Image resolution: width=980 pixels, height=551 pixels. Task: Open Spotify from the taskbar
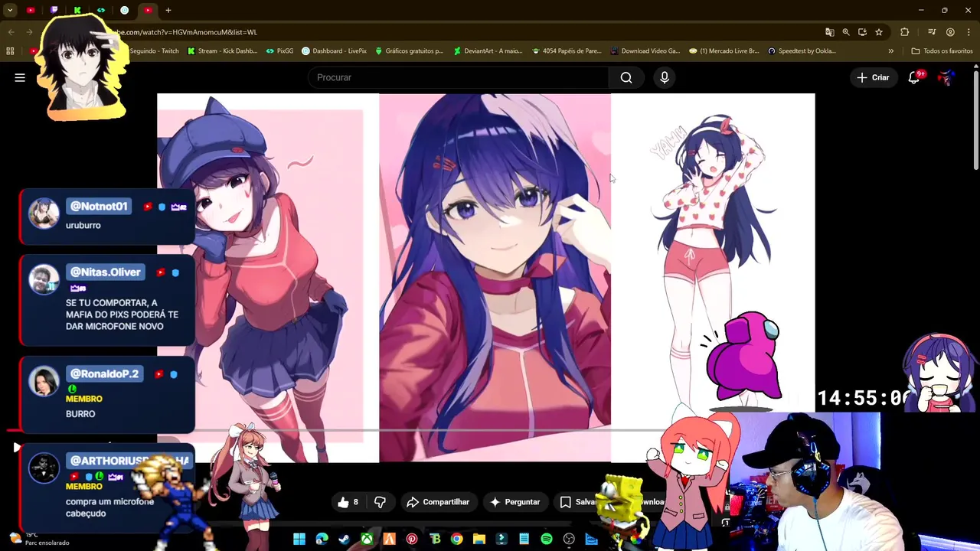(x=547, y=540)
